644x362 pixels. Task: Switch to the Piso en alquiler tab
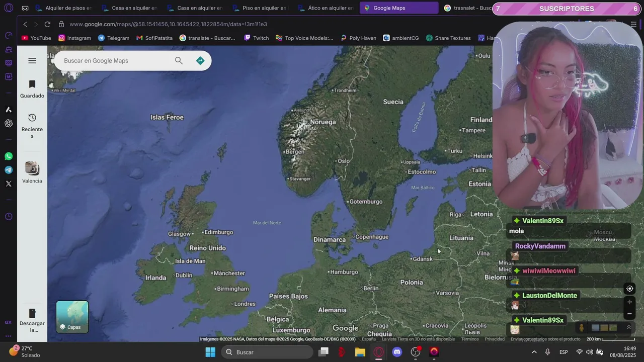tap(260, 8)
